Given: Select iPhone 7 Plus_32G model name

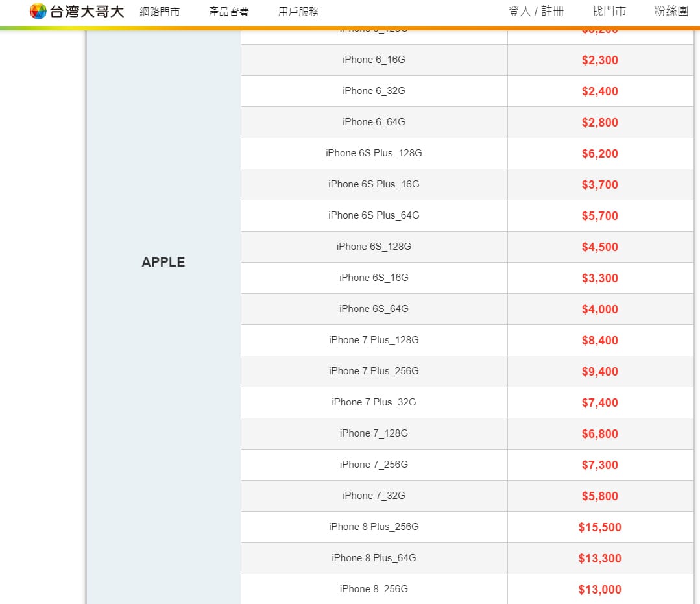Looking at the screenshot, I should (374, 402).
